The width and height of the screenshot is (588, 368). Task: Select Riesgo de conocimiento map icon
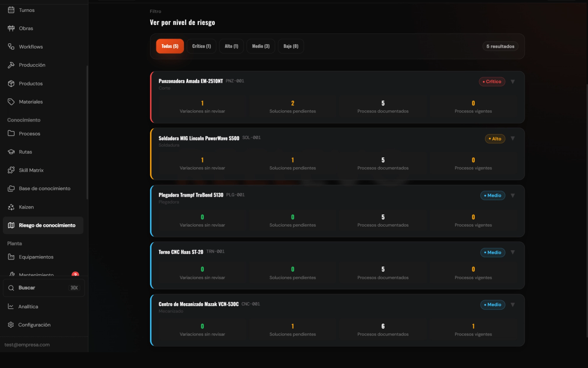point(11,225)
